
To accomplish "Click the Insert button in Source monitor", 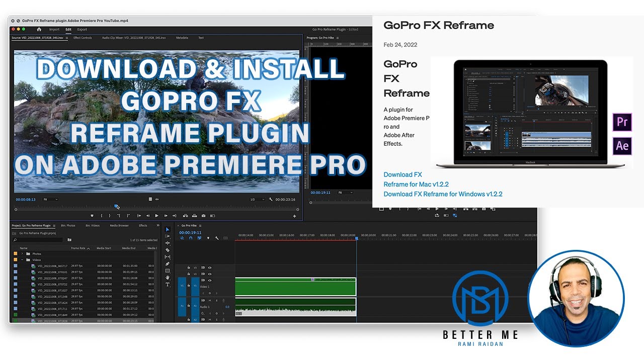I will point(185,216).
